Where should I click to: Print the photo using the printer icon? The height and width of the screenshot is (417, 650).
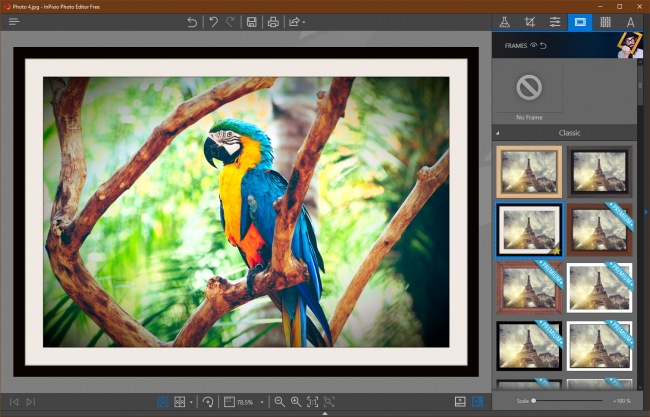click(x=273, y=22)
